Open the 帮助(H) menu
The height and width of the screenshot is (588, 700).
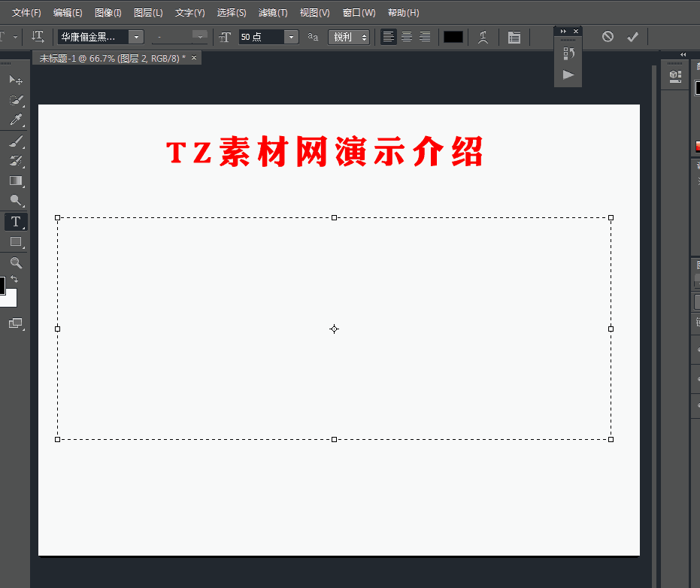point(403,13)
